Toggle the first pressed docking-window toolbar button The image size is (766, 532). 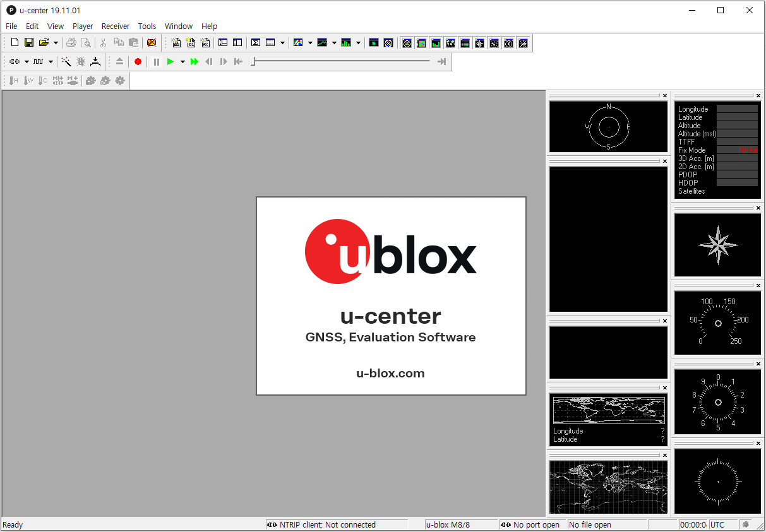pos(407,43)
